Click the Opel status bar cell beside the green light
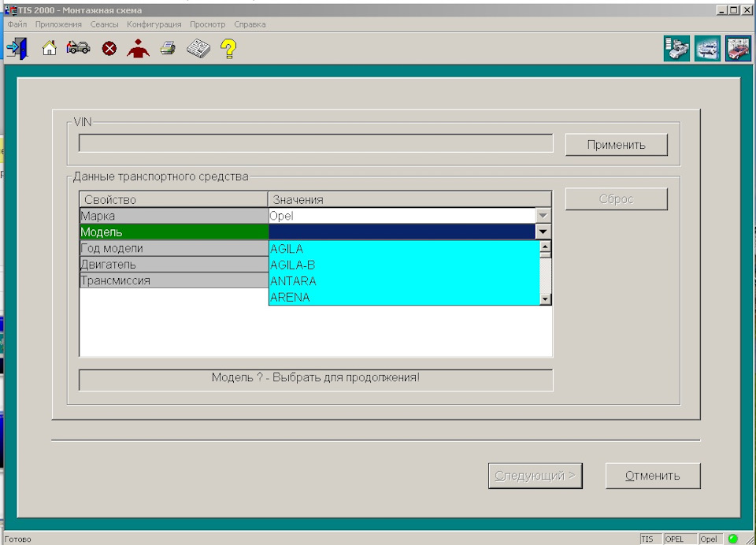This screenshot has height=545, width=756. point(711,539)
